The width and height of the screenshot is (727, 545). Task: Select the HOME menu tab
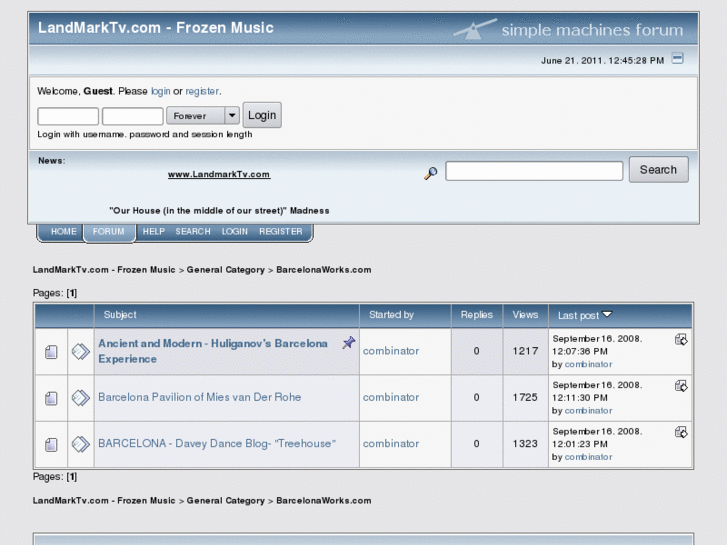64,231
